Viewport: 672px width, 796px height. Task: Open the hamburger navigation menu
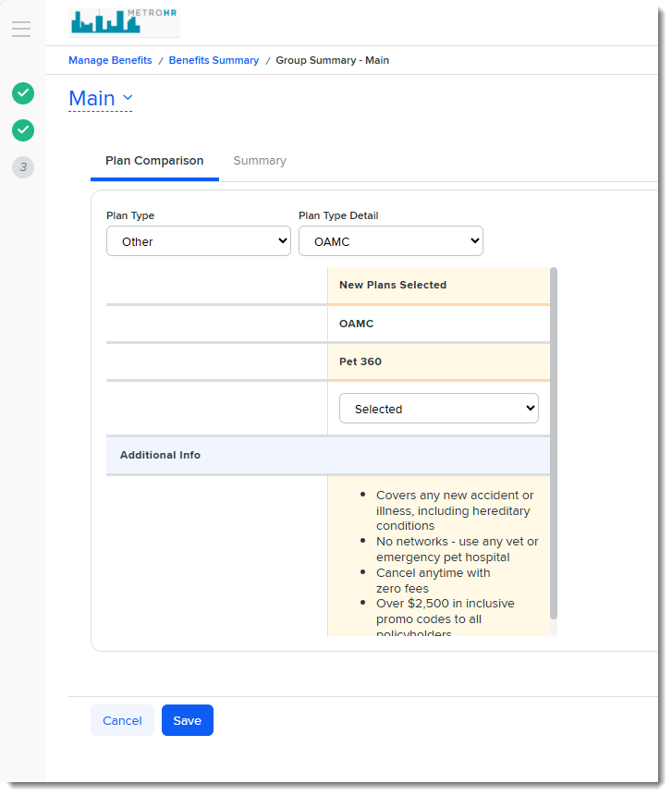point(21,29)
